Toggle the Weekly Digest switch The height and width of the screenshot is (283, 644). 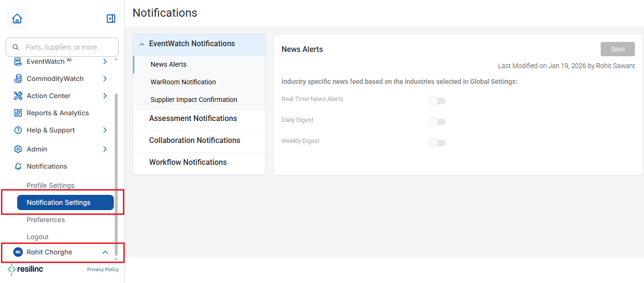pyautogui.click(x=437, y=143)
